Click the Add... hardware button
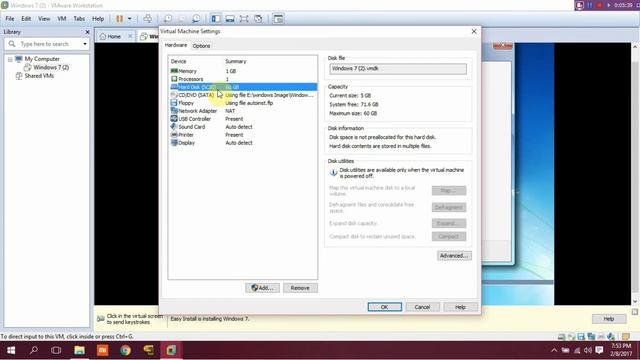Image resolution: width=640 pixels, height=360 pixels. click(262, 288)
